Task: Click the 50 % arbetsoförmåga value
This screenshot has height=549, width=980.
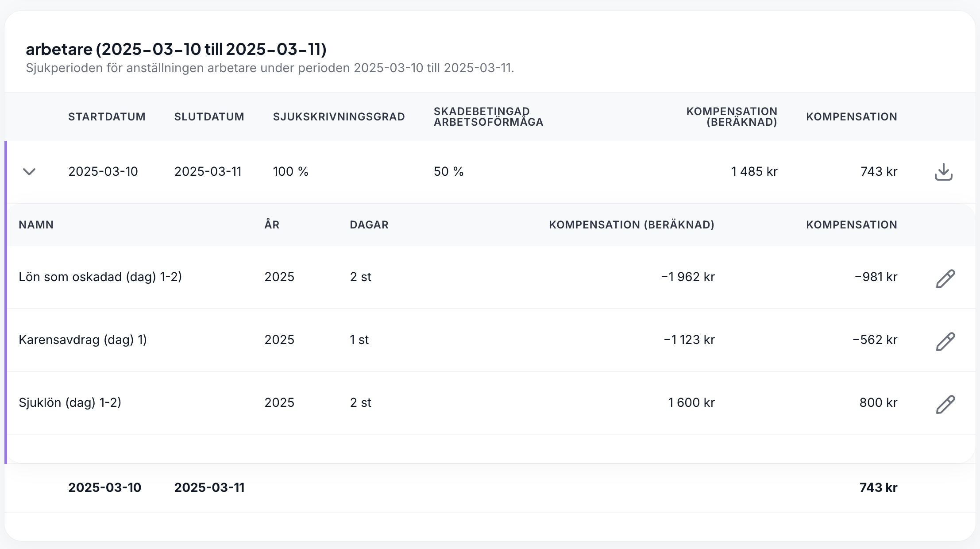Action: click(x=448, y=172)
